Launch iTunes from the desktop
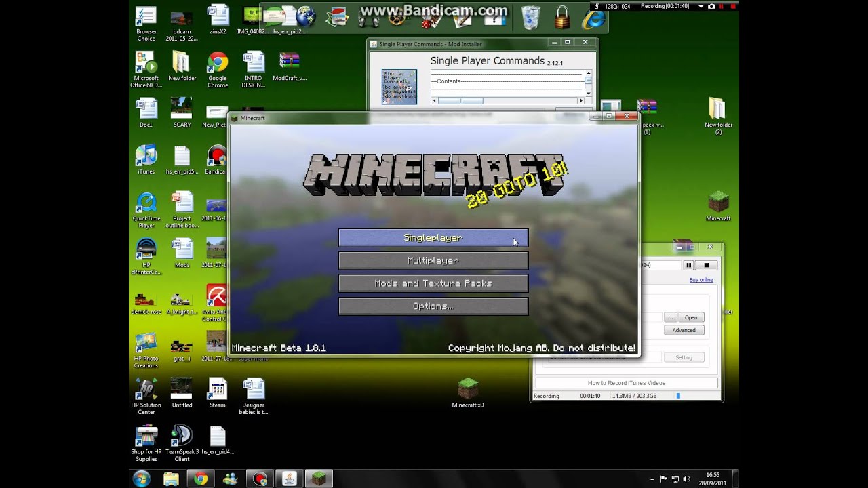Viewport: 868px width, 488px height. coord(146,160)
